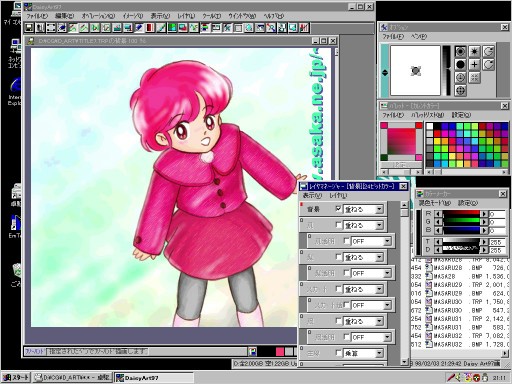
Task: Click the pink gradient color mixing square
Action: (x=401, y=141)
